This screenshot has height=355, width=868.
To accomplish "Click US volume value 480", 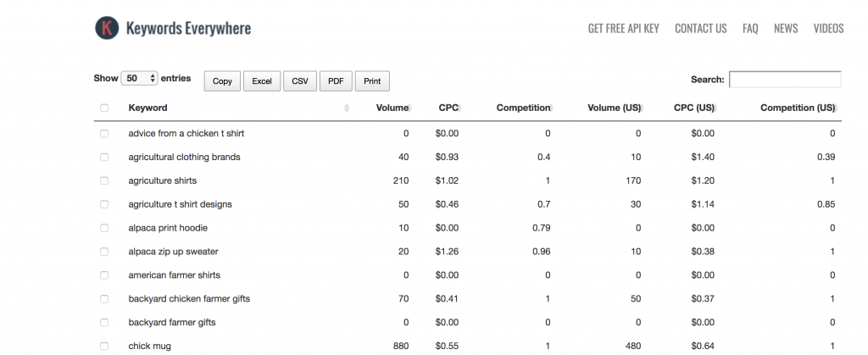I will 633,347.
